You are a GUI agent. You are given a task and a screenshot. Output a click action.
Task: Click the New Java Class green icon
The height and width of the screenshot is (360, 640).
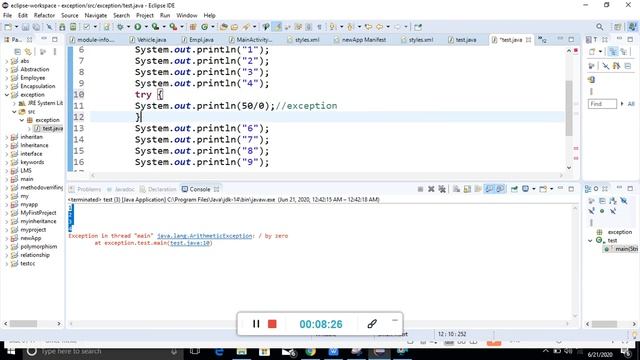coord(204,27)
